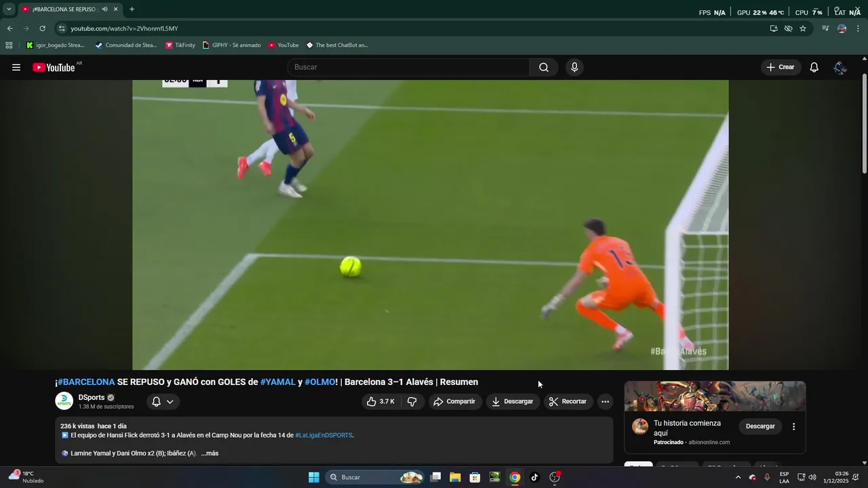Open more actions ellipsis under video
The width and height of the screenshot is (868, 488).
pos(606,401)
